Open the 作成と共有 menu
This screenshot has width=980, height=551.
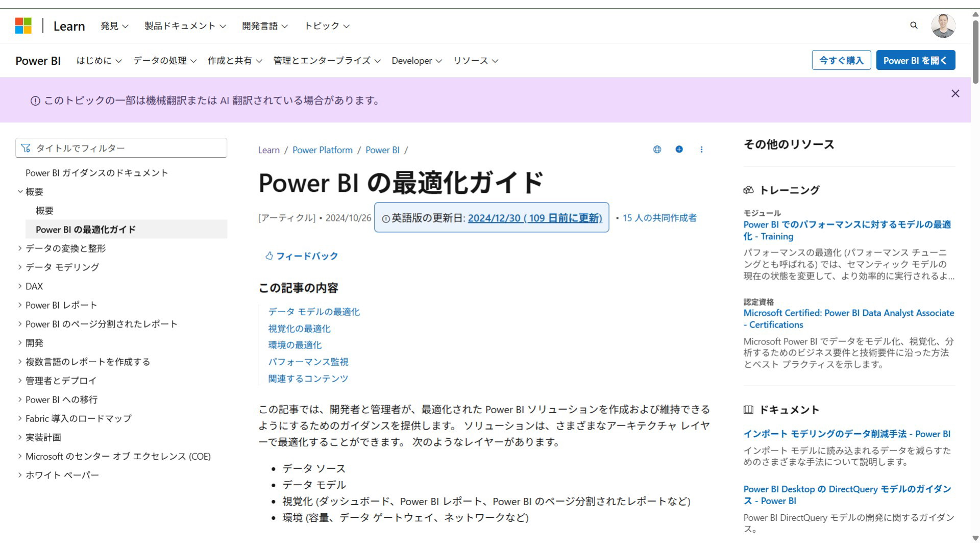235,61
